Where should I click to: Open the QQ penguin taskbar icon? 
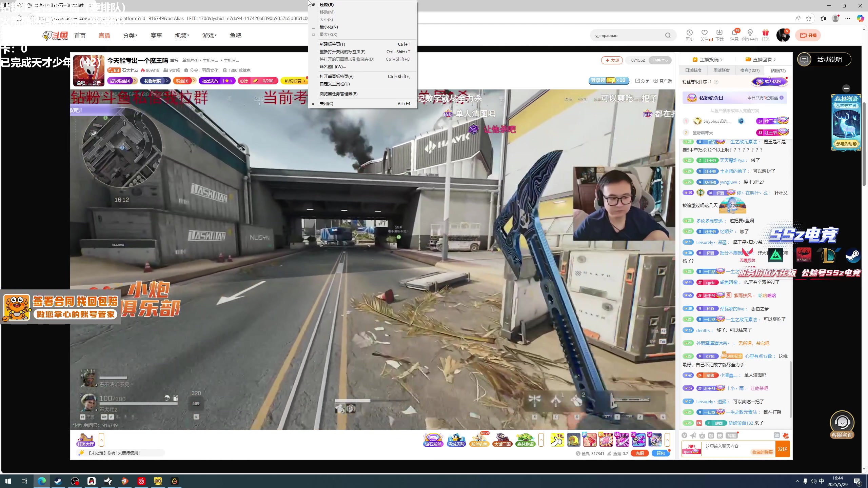pyautogui.click(x=92, y=481)
